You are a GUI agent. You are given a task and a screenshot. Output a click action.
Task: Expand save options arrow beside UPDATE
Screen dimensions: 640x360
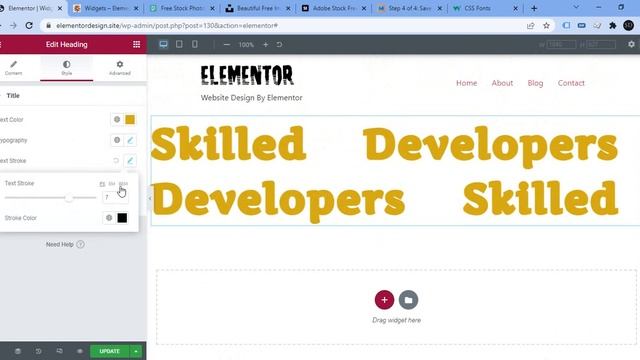136,351
